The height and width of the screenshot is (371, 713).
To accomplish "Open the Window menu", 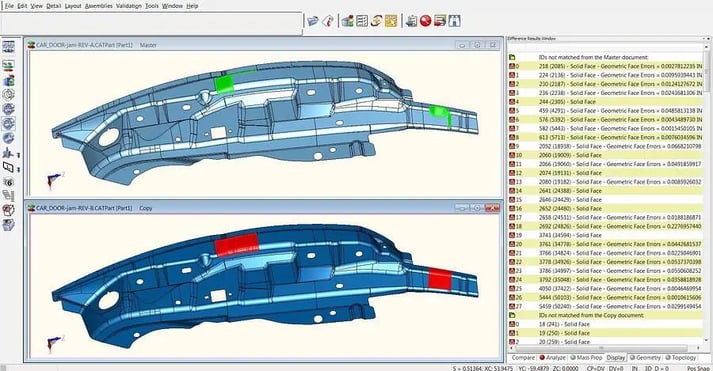I will point(172,6).
